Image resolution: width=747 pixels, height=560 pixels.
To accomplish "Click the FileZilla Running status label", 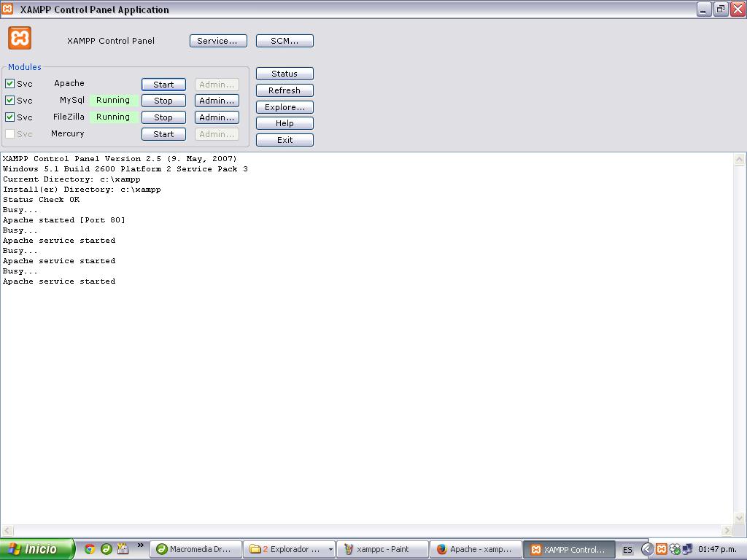I will point(113,117).
